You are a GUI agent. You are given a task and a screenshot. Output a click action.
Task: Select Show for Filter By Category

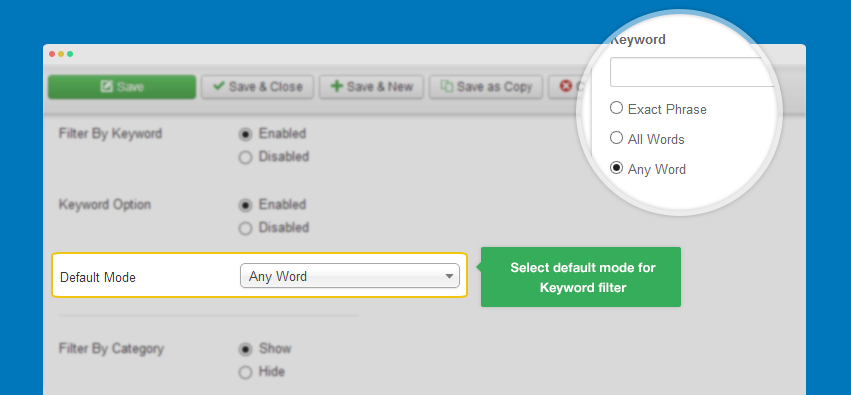click(245, 349)
